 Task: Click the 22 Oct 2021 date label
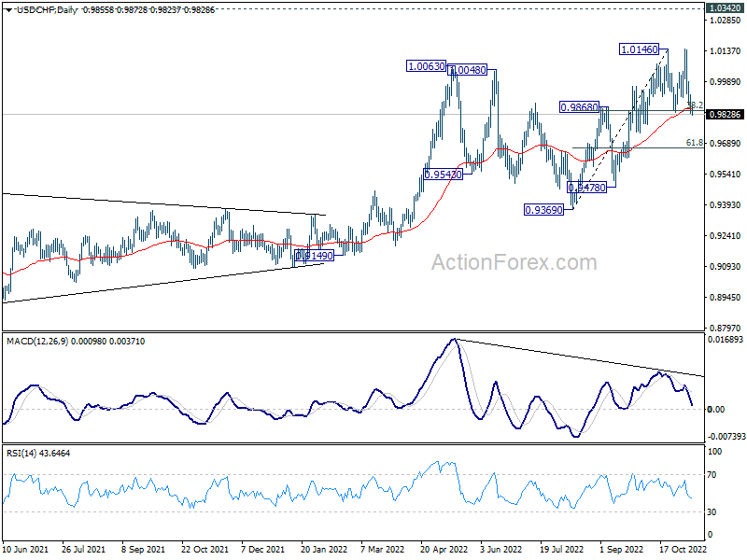[204, 549]
